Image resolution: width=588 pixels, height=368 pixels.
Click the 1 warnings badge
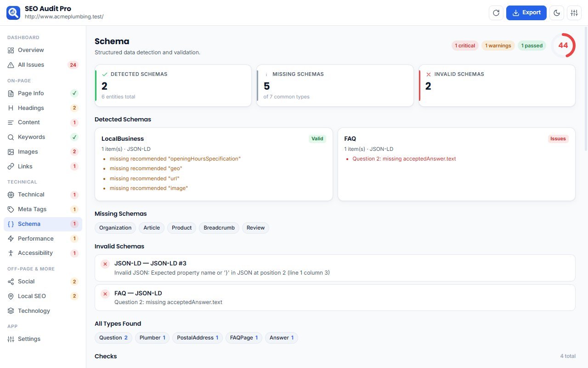coord(498,46)
